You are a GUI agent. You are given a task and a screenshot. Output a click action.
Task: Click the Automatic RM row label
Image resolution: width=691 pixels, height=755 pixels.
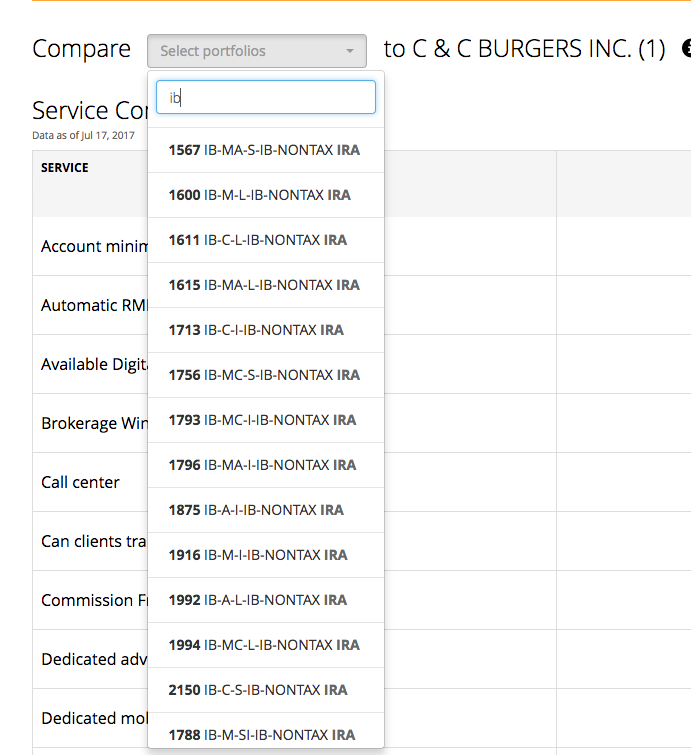tap(94, 305)
